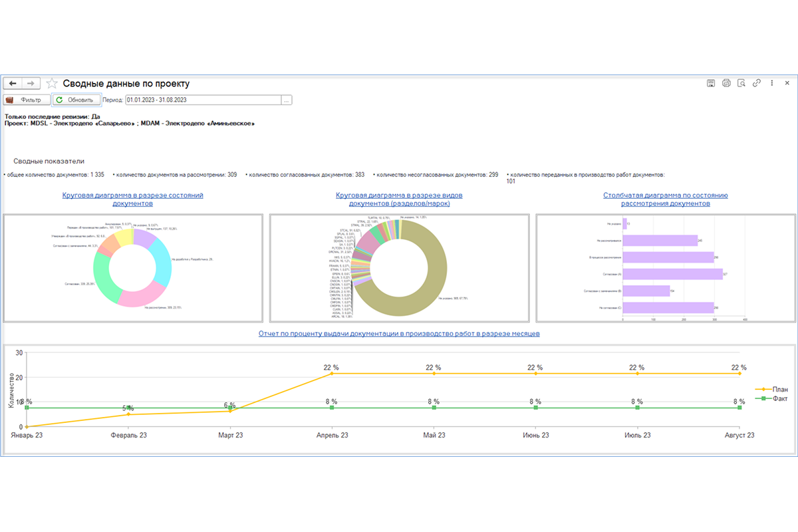This screenshot has width=798, height=532.
Task: Click the 'Февраль 23' axis label
Action: click(x=128, y=435)
